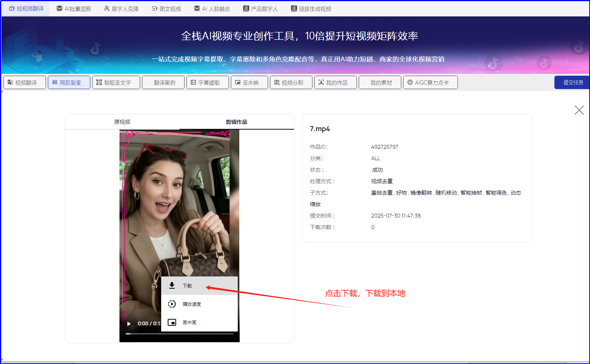This screenshot has height=364, width=590.
Task: Close the work detail panel
Action: coord(579,110)
